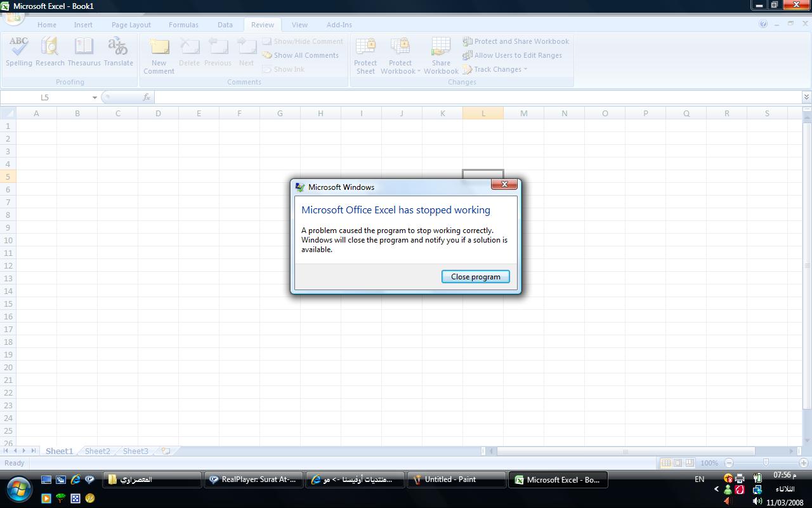Switch to the Insert ribbon tab
812x508 pixels.
coord(83,25)
